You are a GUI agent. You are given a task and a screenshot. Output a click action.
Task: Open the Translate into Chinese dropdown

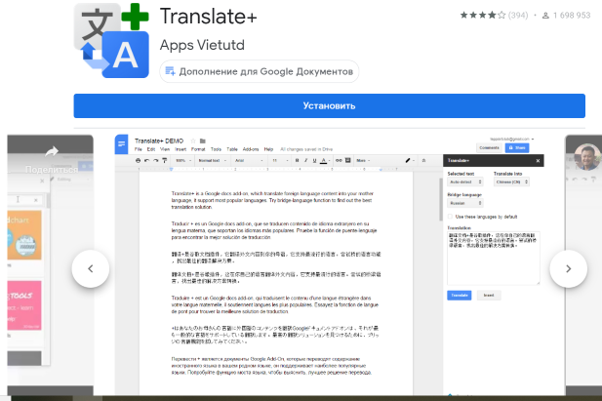point(511,182)
